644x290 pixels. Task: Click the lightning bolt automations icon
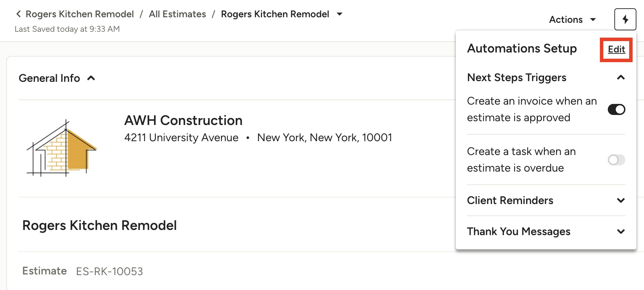click(x=625, y=19)
